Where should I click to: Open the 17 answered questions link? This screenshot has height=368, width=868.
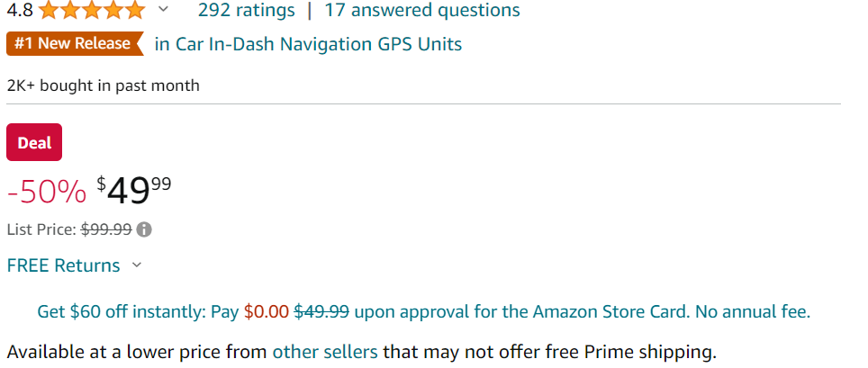point(422,10)
